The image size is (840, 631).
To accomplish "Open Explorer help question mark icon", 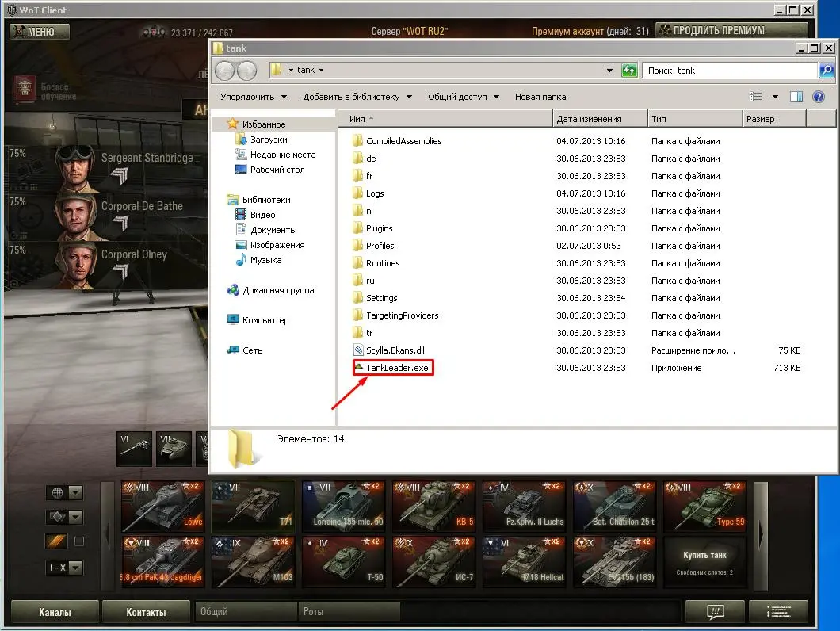I will point(818,97).
